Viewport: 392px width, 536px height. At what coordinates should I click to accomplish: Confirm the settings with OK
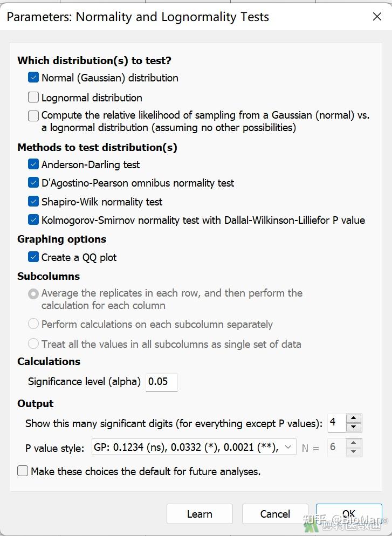click(x=349, y=513)
